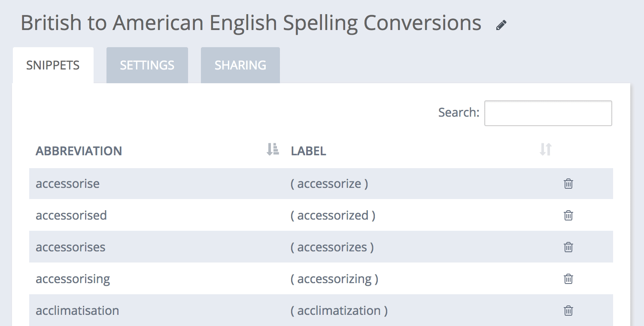This screenshot has height=326, width=644.
Task: Click the pencil icon to edit title
Action: [501, 25]
